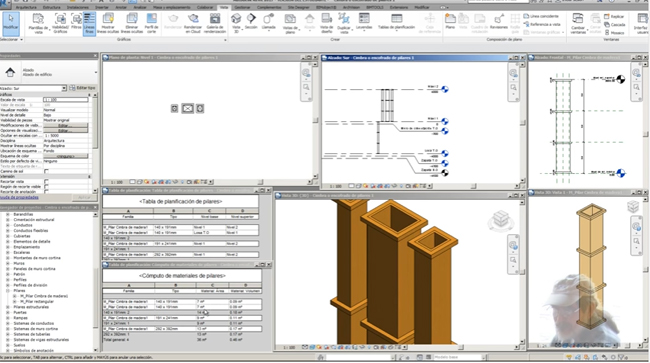Click Escala de vista 1:100 field
This screenshot has width=650, height=363.
pos(65,100)
